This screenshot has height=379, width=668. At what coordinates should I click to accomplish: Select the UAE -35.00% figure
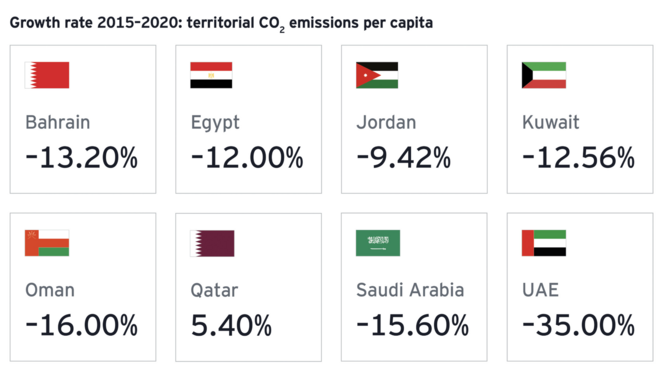click(579, 325)
